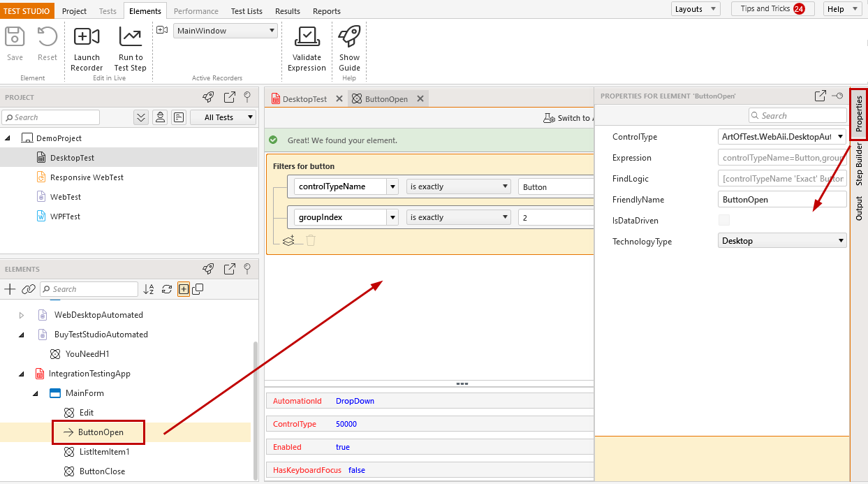Open Tips and Tricks button

(772, 9)
